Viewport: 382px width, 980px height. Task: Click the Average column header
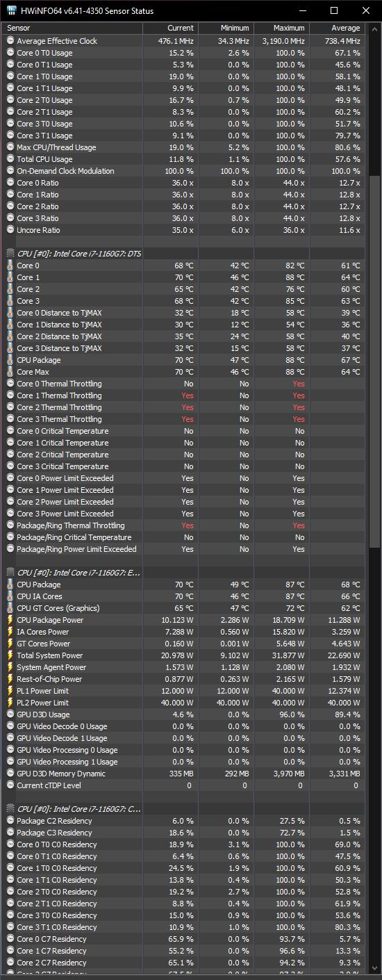(337, 28)
